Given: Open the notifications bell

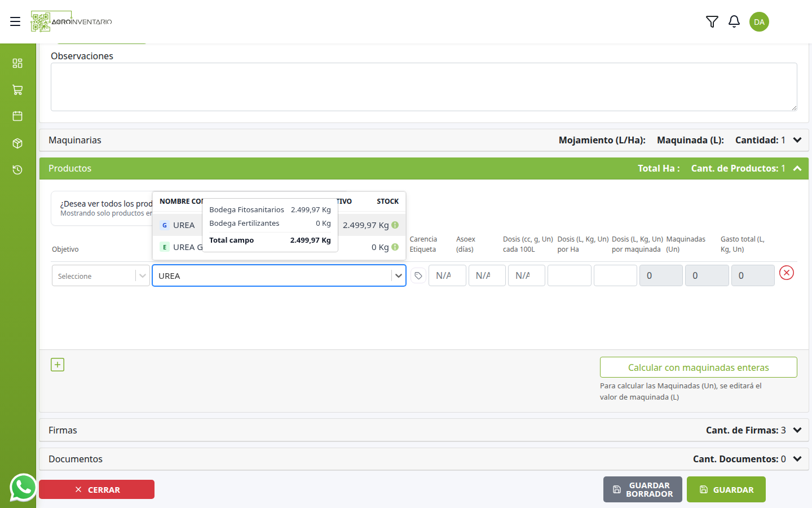Looking at the screenshot, I should [734, 21].
